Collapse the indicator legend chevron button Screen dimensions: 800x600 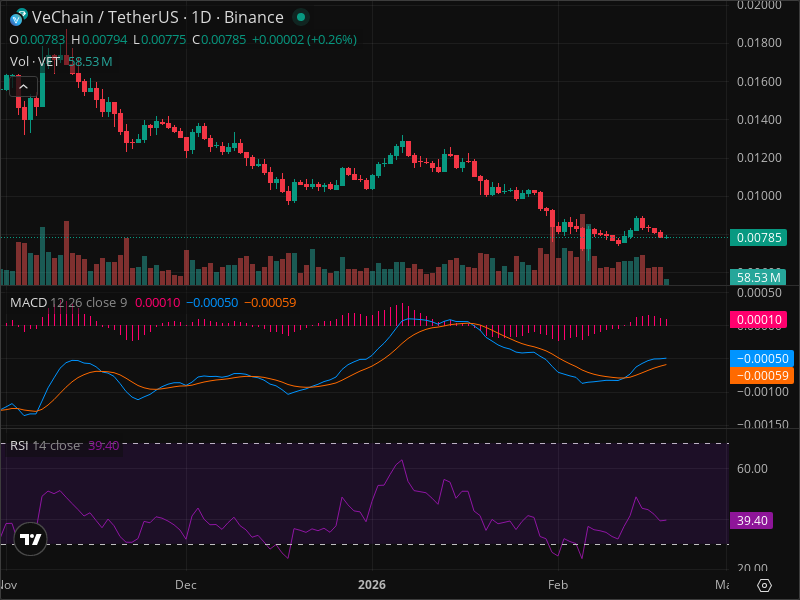(x=23, y=87)
